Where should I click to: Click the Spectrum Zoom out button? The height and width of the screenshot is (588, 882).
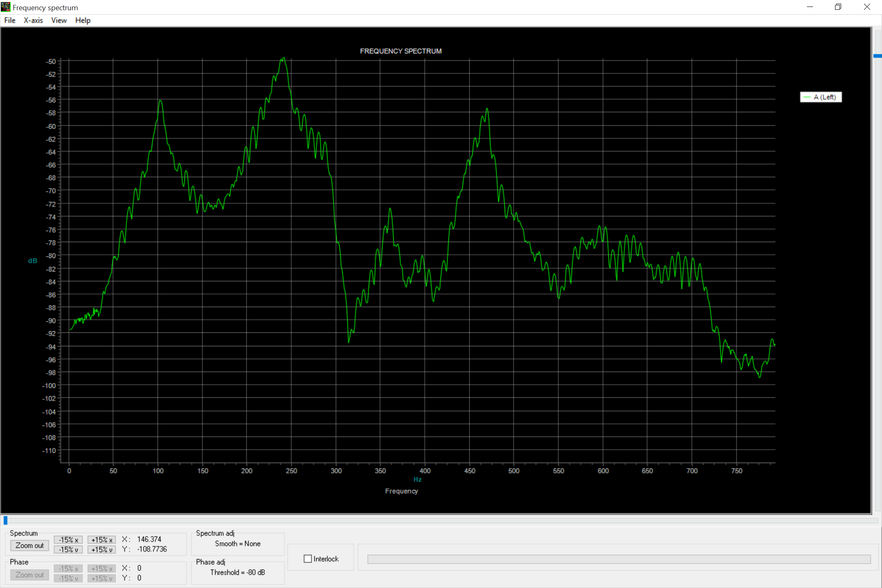pyautogui.click(x=29, y=546)
